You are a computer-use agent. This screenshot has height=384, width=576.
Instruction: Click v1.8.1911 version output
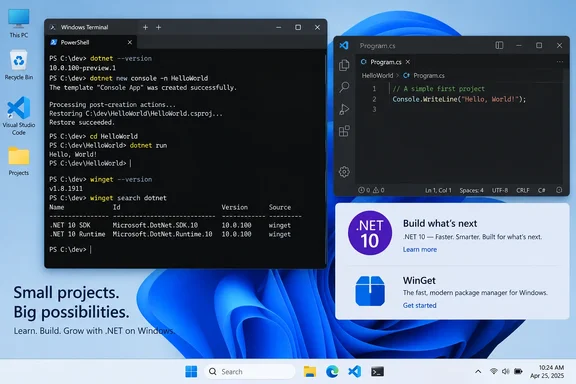(x=66, y=189)
